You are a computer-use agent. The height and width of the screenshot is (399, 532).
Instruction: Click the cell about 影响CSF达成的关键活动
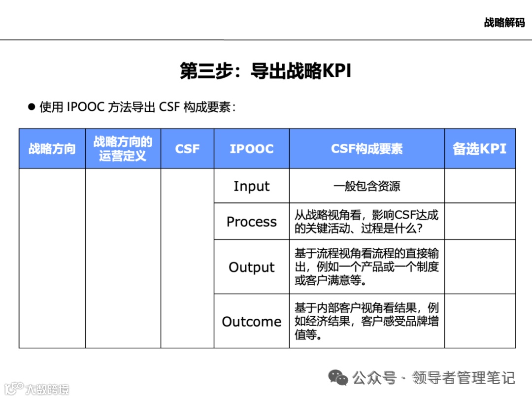[x=367, y=222]
